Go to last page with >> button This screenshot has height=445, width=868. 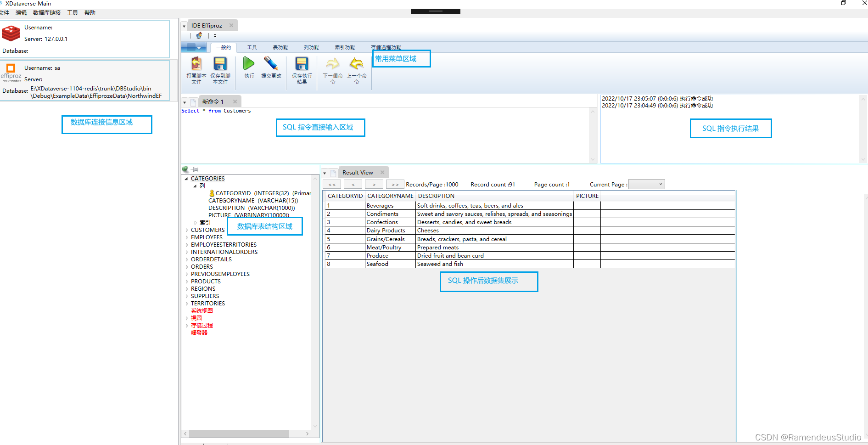point(395,185)
